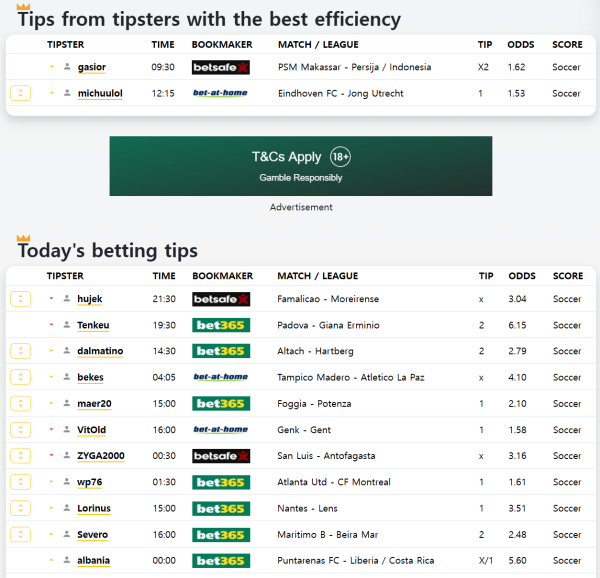This screenshot has width=600, height=578.
Task: Expand michuulol tip row details
Action: tap(20, 93)
